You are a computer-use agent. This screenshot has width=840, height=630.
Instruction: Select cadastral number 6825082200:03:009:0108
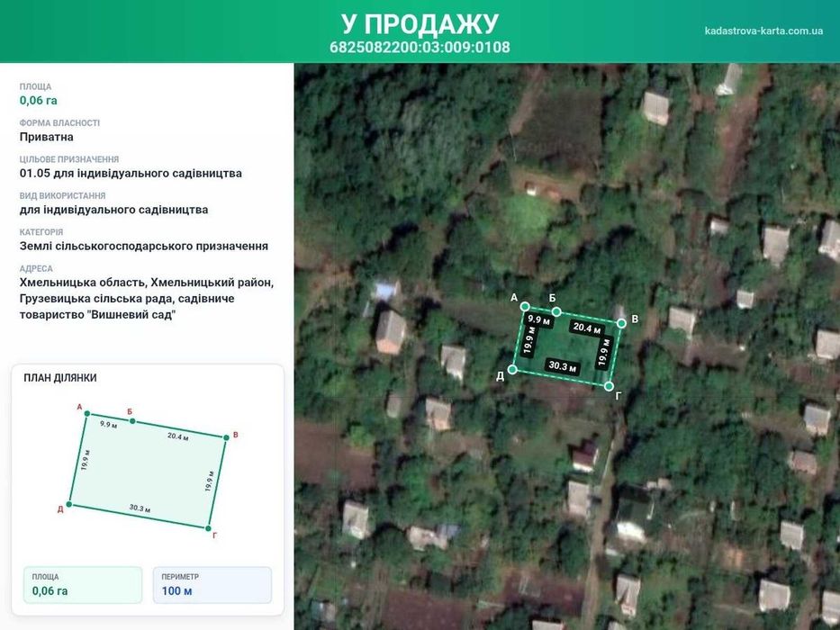(420, 47)
